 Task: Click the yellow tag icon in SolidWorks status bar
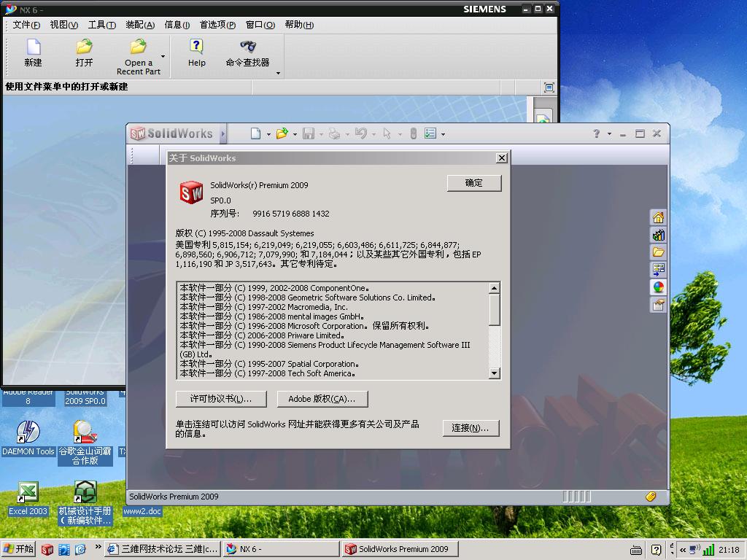point(651,497)
